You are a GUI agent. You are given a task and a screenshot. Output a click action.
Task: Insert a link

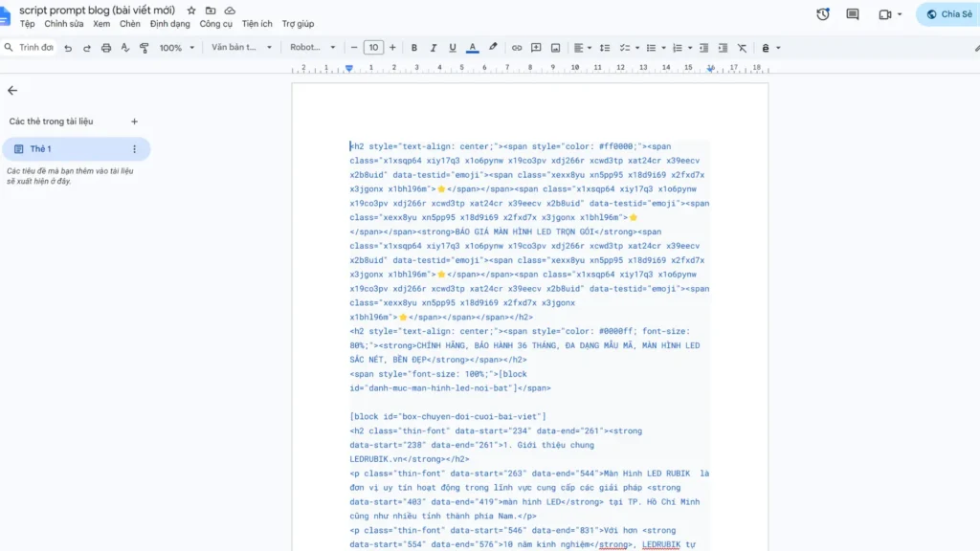pyautogui.click(x=517, y=48)
